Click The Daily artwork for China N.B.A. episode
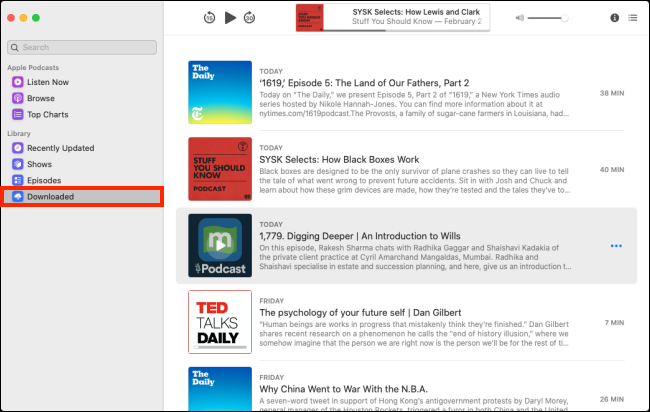The image size is (650, 412). click(220, 389)
